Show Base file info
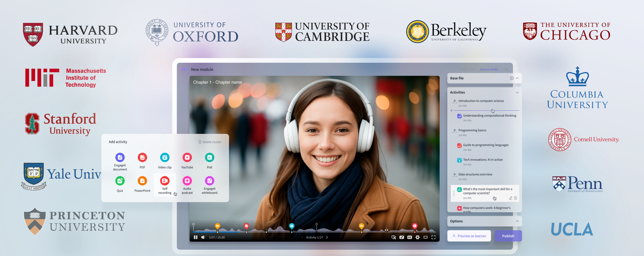The image size is (644, 256). click(x=512, y=78)
